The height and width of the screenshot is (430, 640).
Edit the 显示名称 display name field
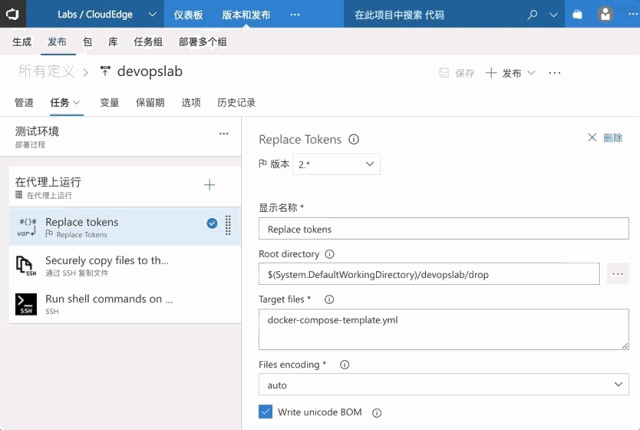coord(444,229)
